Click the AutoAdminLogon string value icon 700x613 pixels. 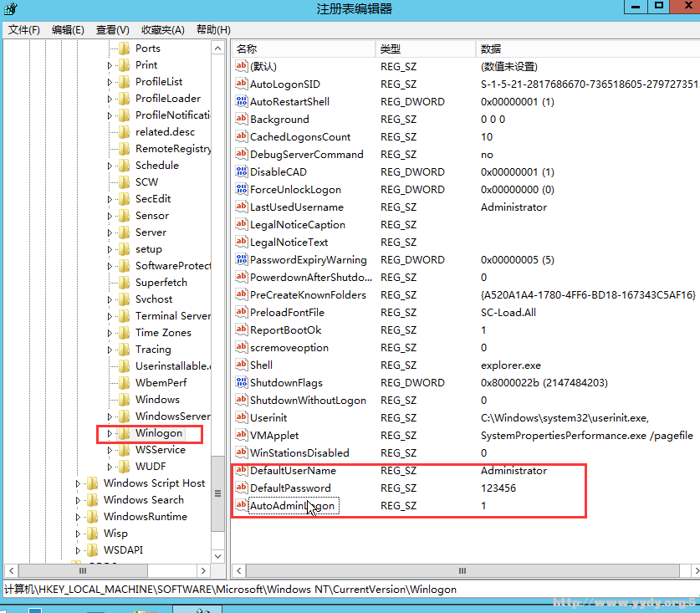point(241,505)
